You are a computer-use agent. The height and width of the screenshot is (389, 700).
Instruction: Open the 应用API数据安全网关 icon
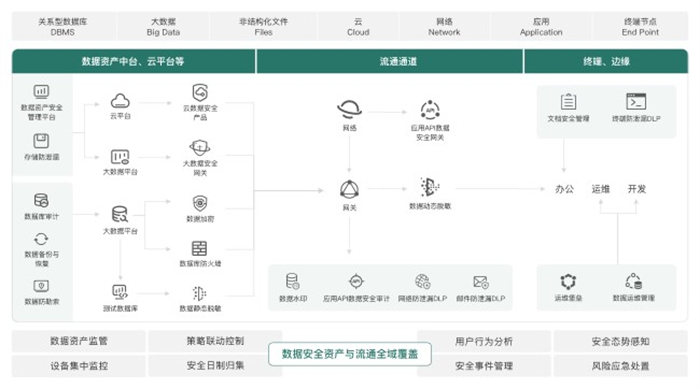[x=430, y=110]
